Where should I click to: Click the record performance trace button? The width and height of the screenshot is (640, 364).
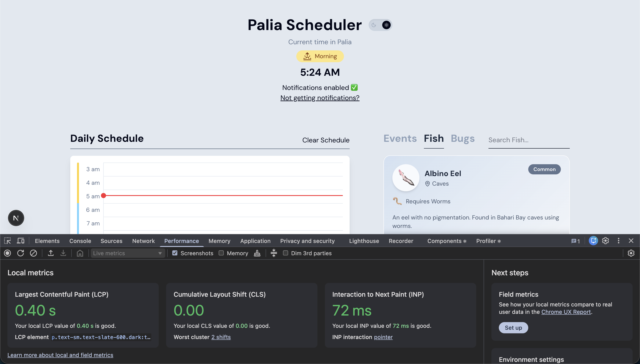(7, 253)
